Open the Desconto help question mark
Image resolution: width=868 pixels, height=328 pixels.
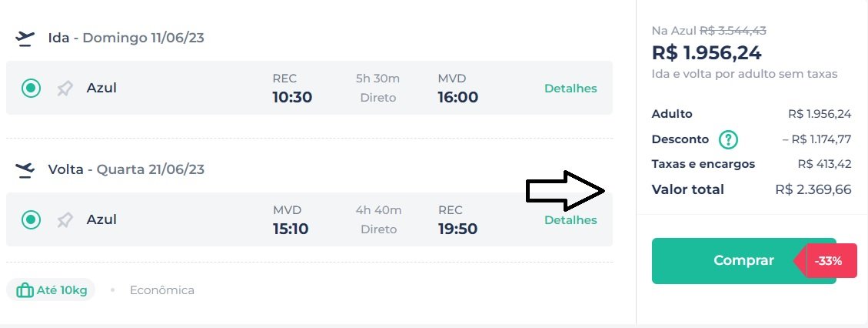coord(729,139)
